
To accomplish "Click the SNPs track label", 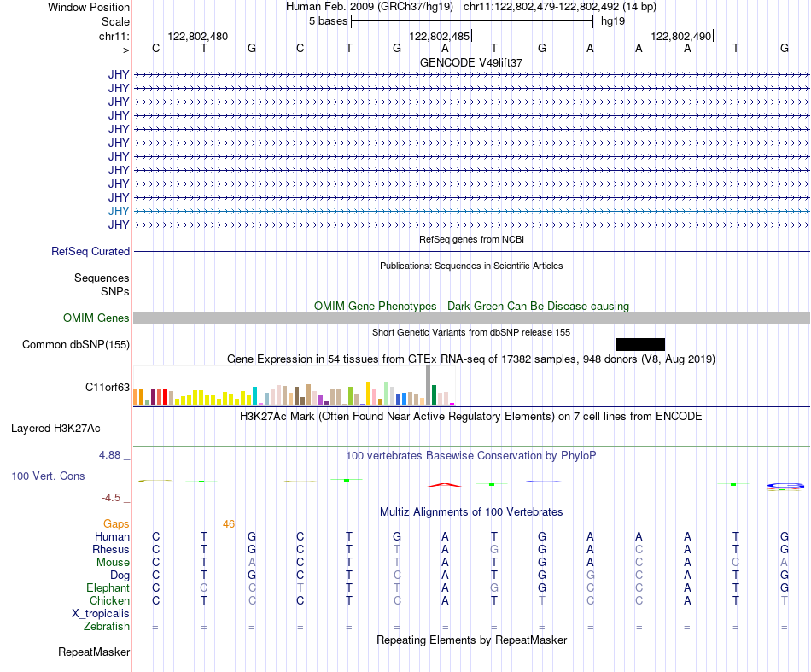I will pyautogui.click(x=115, y=291).
